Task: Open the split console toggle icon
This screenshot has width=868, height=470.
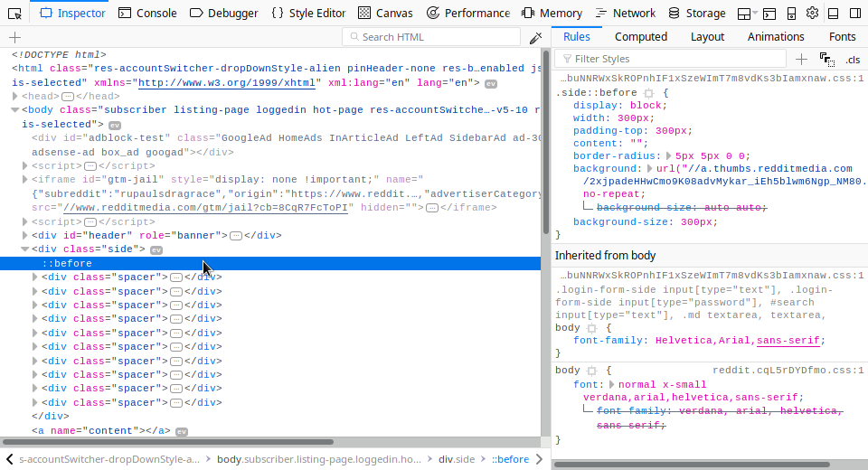Action: coord(769,14)
